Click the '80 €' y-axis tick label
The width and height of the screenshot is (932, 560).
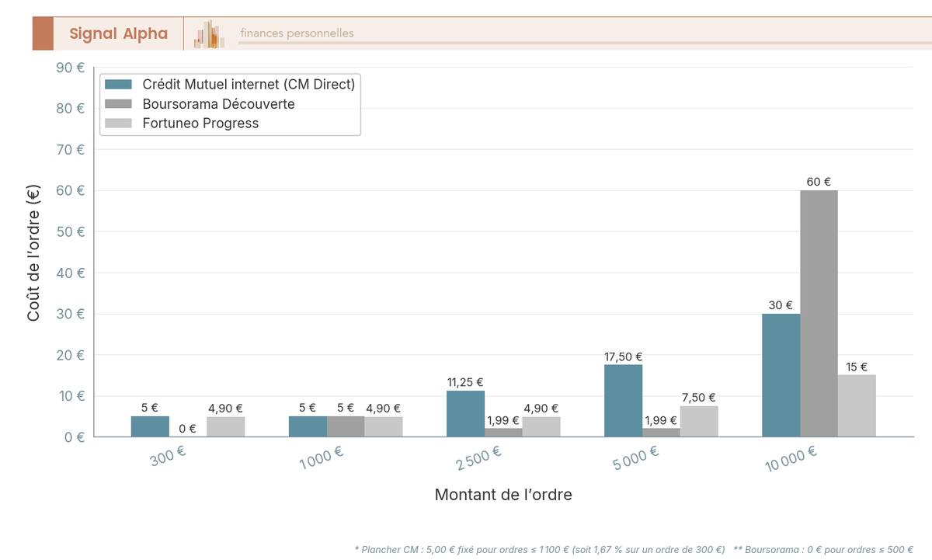click(x=71, y=108)
